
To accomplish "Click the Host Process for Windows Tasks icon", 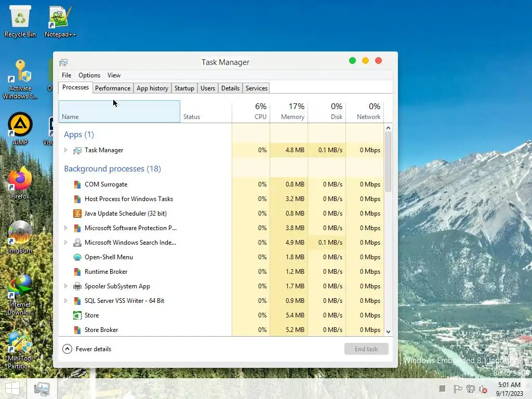I will pos(77,199).
